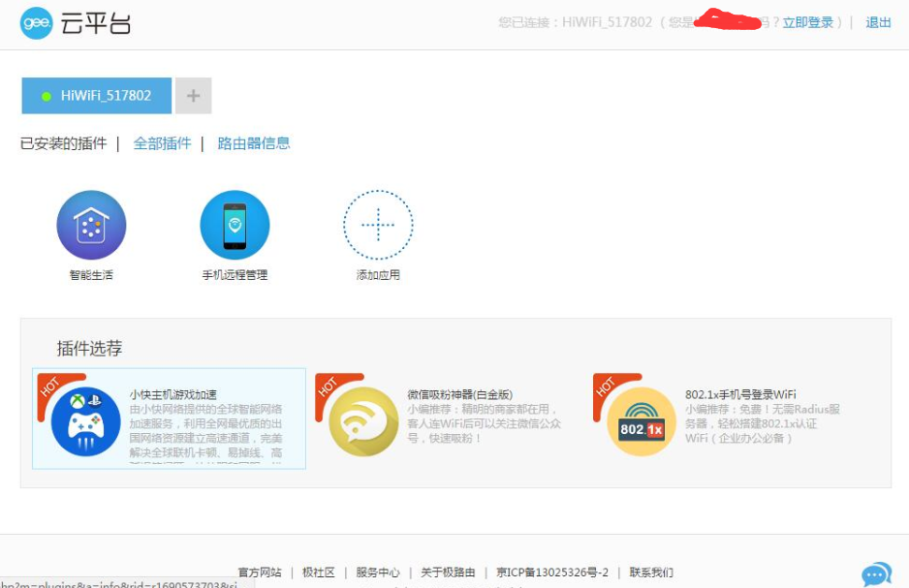Click the HOT ribbon on 微信吸粉神器 card
Image resolution: width=909 pixels, height=588 pixels.
point(329,386)
